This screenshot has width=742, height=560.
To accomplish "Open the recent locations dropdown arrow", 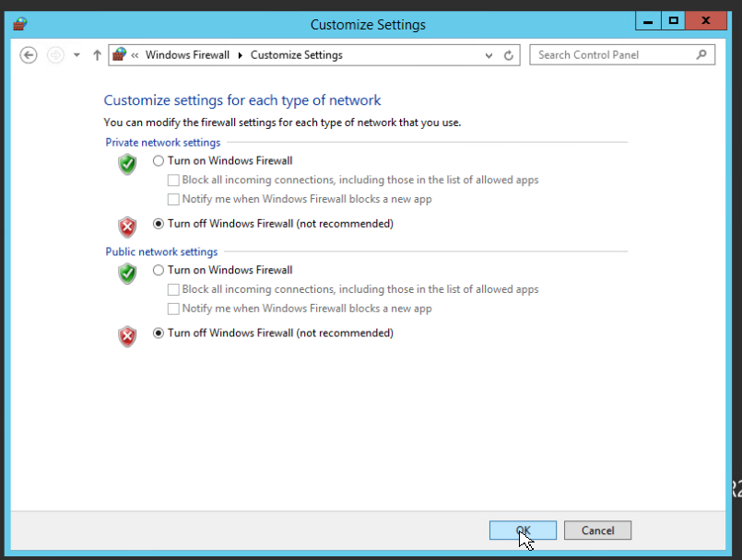I will pyautogui.click(x=77, y=55).
